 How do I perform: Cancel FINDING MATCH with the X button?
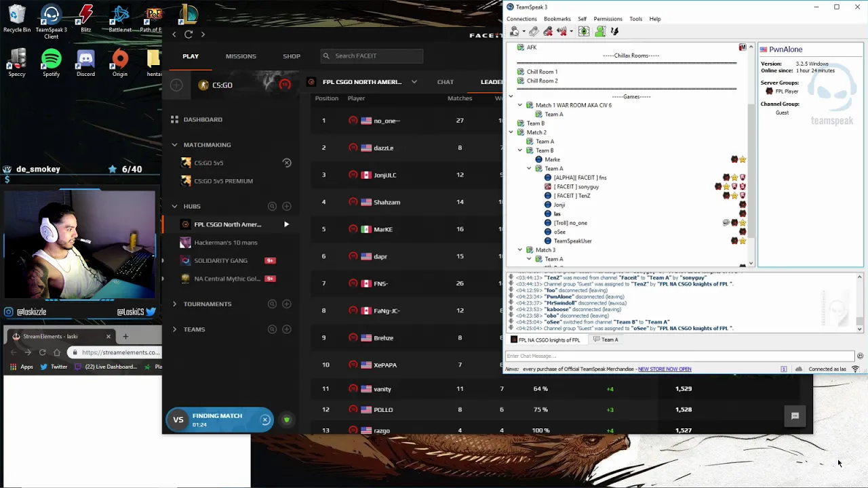click(265, 420)
